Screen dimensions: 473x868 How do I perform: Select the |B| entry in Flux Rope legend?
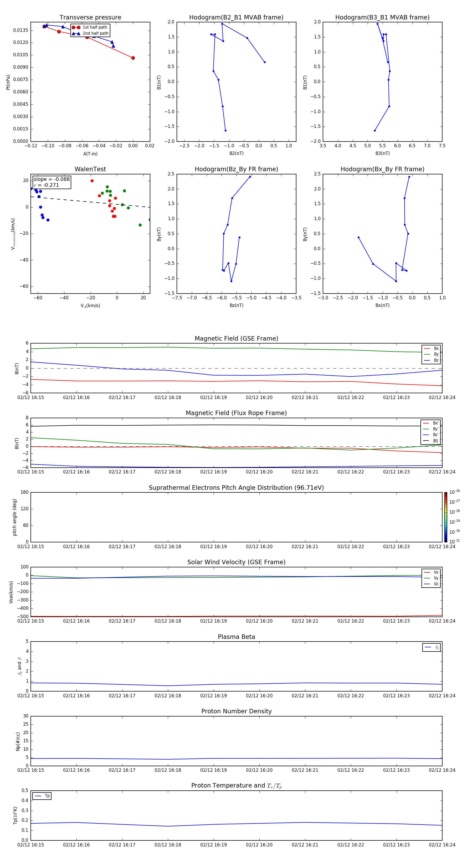tap(431, 441)
